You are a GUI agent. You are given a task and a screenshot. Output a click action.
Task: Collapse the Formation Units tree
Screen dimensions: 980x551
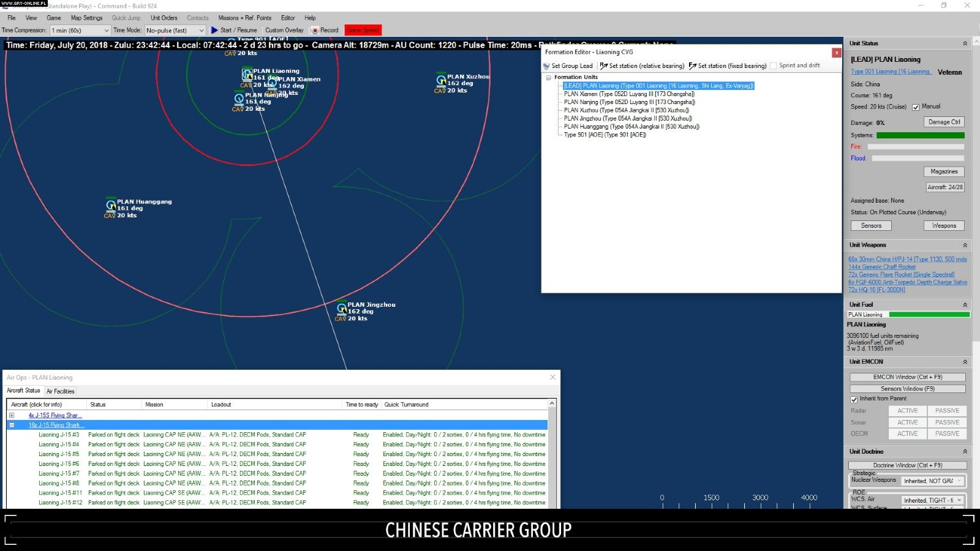pos(548,77)
